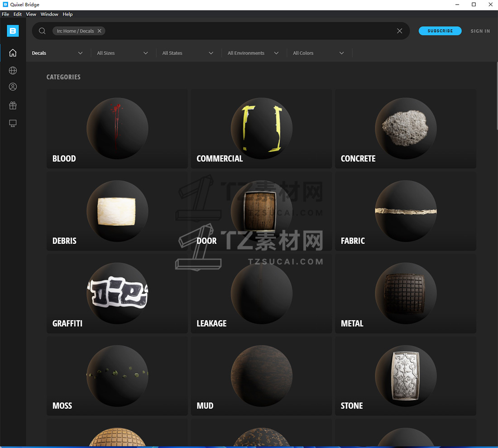
Task: Click the Quixel Bridge title bar app icon
Action: pyautogui.click(x=5, y=5)
